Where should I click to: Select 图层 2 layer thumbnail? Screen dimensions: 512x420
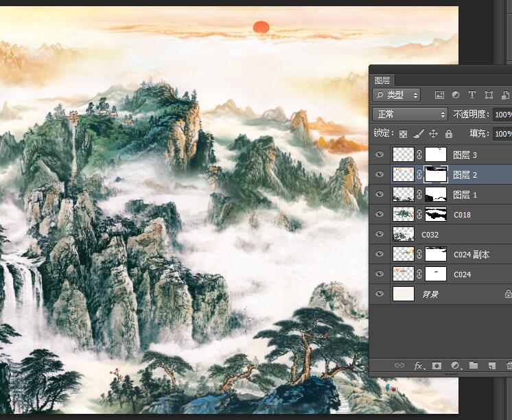click(x=404, y=174)
